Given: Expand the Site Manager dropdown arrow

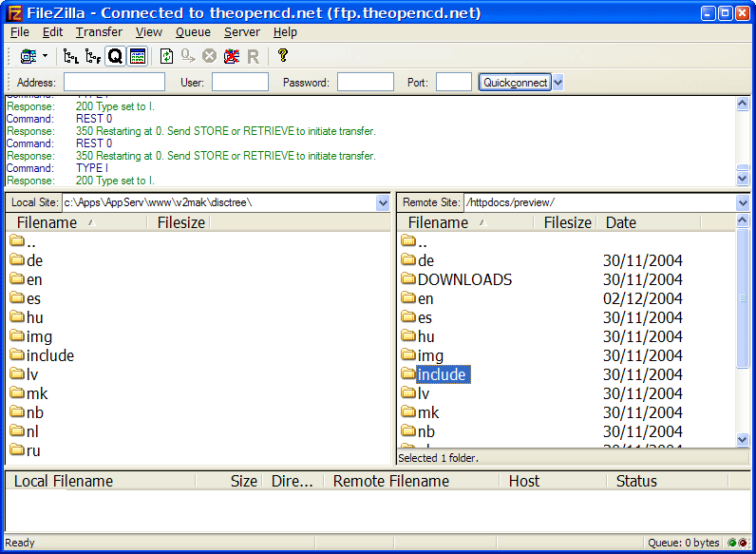Looking at the screenshot, I should [x=46, y=56].
